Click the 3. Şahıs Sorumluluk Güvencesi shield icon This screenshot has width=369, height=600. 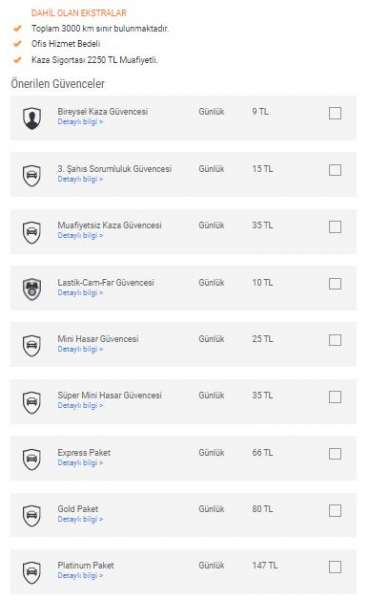click(32, 175)
